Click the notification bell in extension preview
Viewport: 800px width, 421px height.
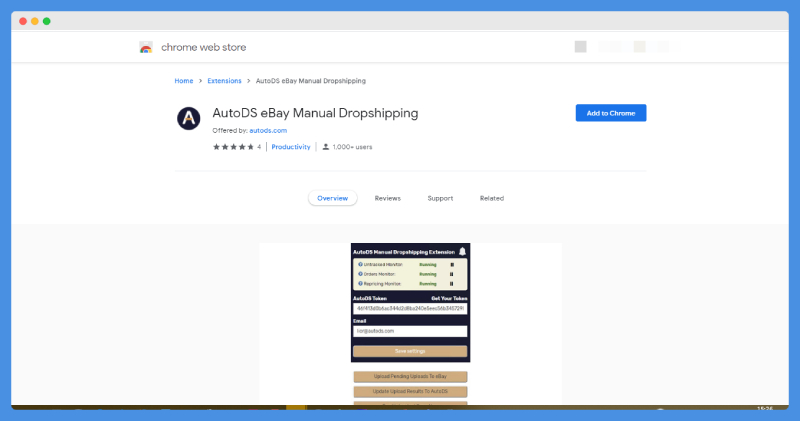(x=462, y=252)
